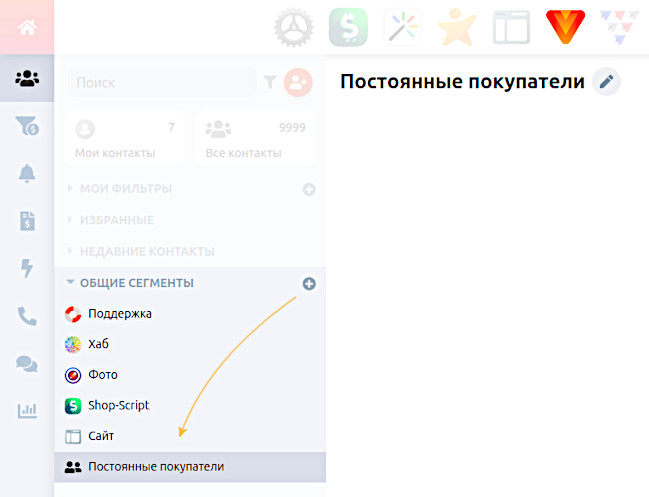This screenshot has height=497, width=649.
Task: Select Постоянные покупатели segment in list
Action: (190, 467)
